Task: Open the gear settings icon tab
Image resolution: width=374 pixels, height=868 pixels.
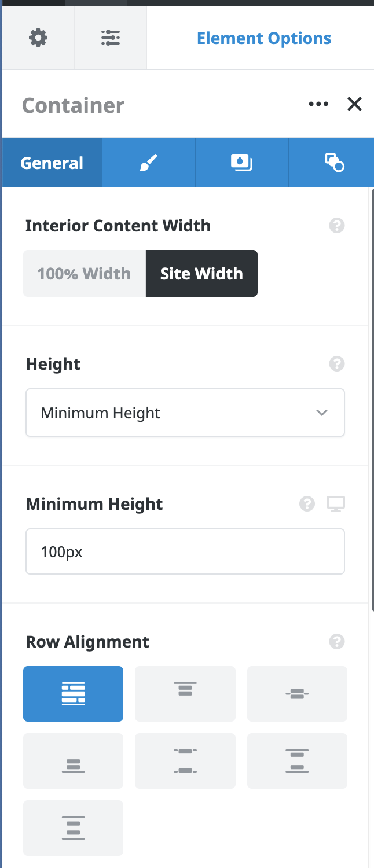Action: tap(38, 38)
